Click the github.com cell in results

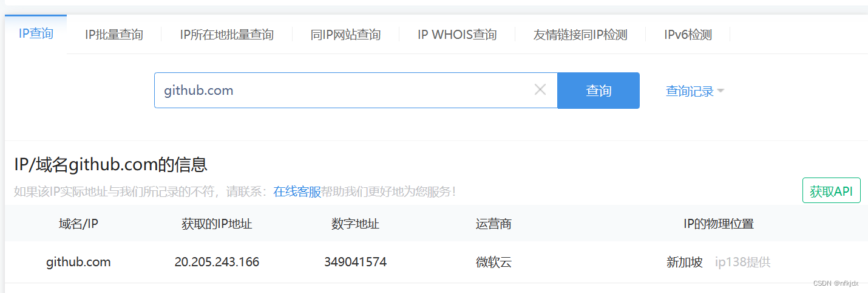click(78, 262)
